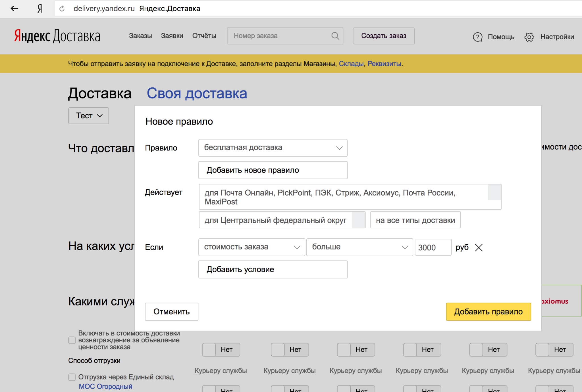Toggle the first Нет switch in the declared-value row
The width and height of the screenshot is (582, 392).
pos(221,350)
